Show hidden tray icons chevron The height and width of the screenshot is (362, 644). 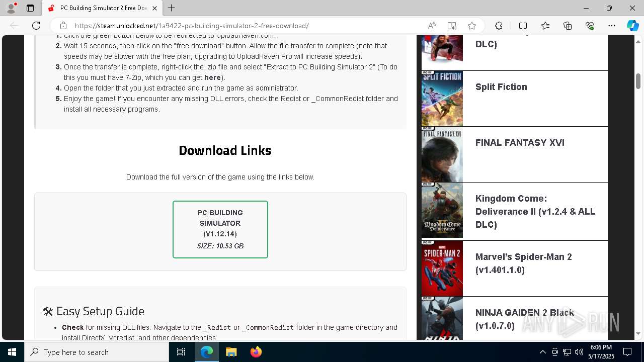543,352
